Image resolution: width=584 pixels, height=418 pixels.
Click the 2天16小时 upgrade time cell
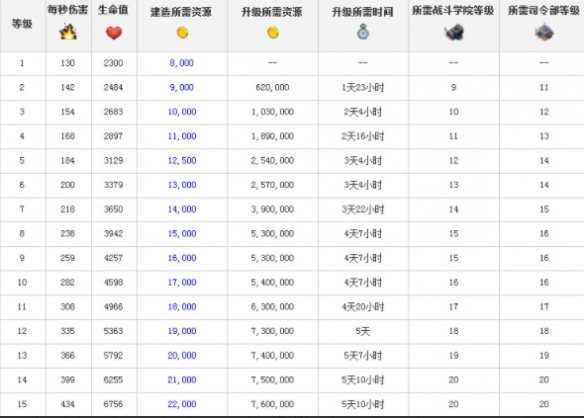click(x=363, y=136)
